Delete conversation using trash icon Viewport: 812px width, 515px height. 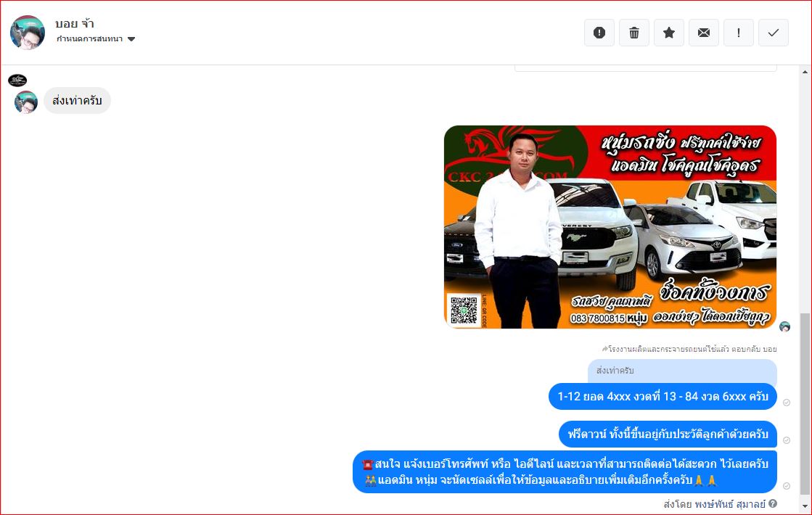[634, 33]
